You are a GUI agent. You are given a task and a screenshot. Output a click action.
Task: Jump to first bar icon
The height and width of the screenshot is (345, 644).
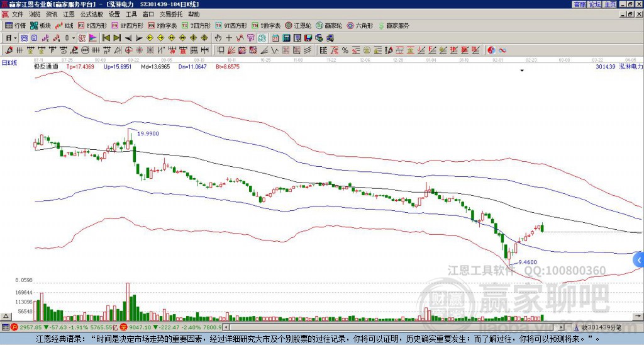point(106,38)
